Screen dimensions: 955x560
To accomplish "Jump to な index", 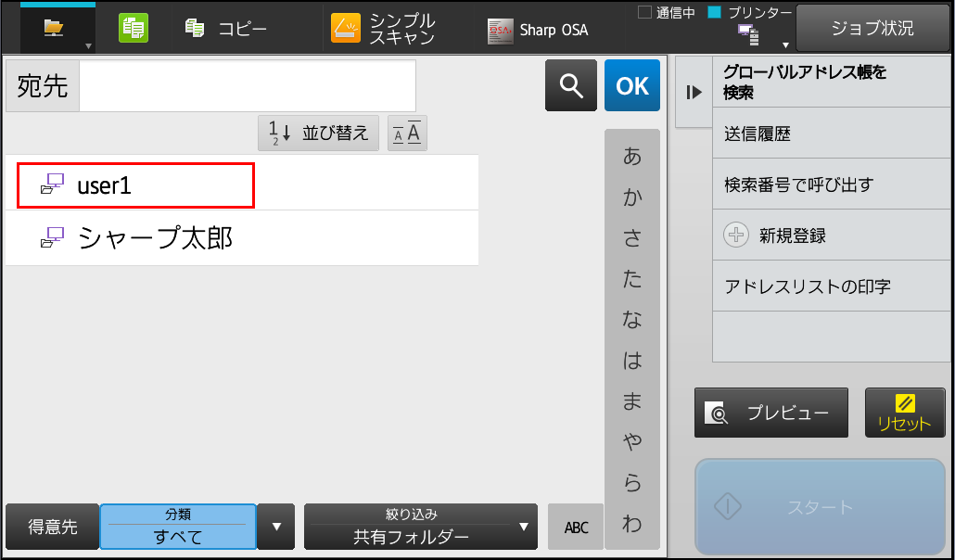I will 632,320.
